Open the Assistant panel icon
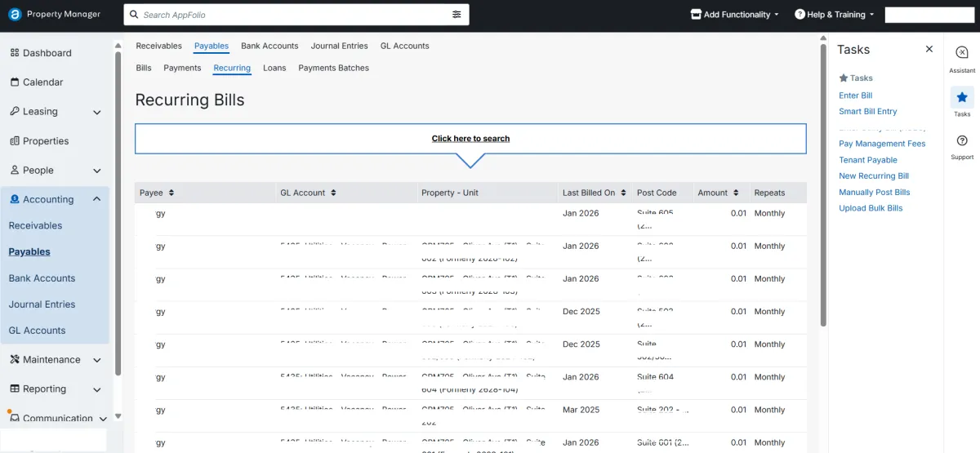The height and width of the screenshot is (453, 980). coord(962,53)
